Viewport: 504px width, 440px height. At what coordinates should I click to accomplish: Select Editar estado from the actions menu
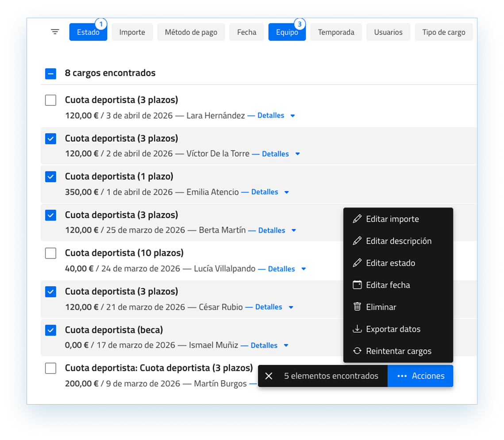(390, 263)
